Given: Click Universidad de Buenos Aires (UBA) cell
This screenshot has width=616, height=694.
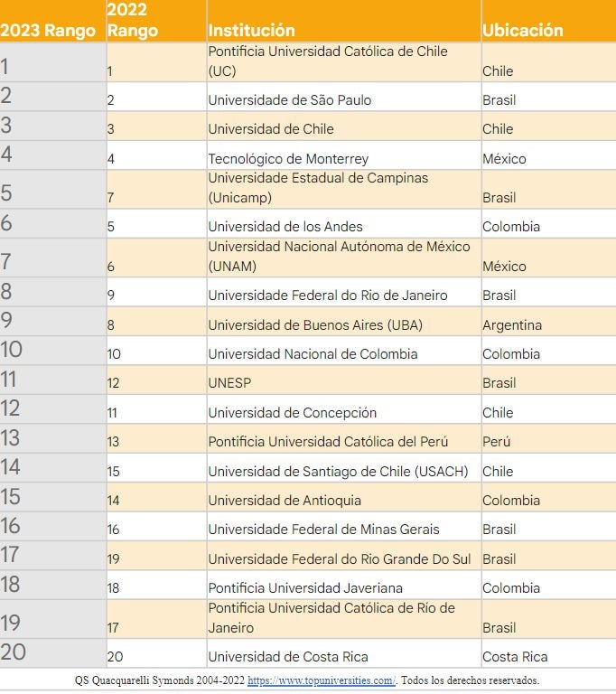Looking at the screenshot, I should click(315, 325).
